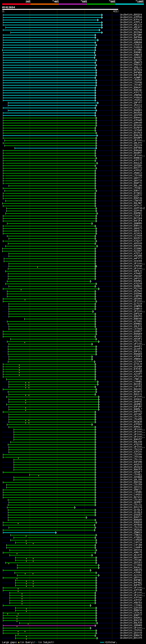Select the UniRef100_B9RA79 label
The height and width of the screenshot is (644, 146).
click(131, 635)
